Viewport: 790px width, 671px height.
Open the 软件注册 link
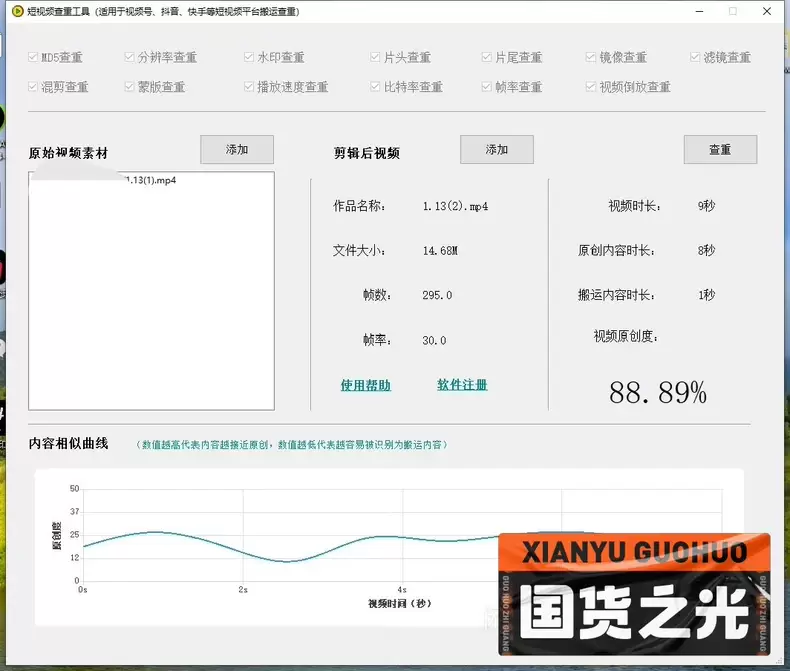click(x=462, y=385)
